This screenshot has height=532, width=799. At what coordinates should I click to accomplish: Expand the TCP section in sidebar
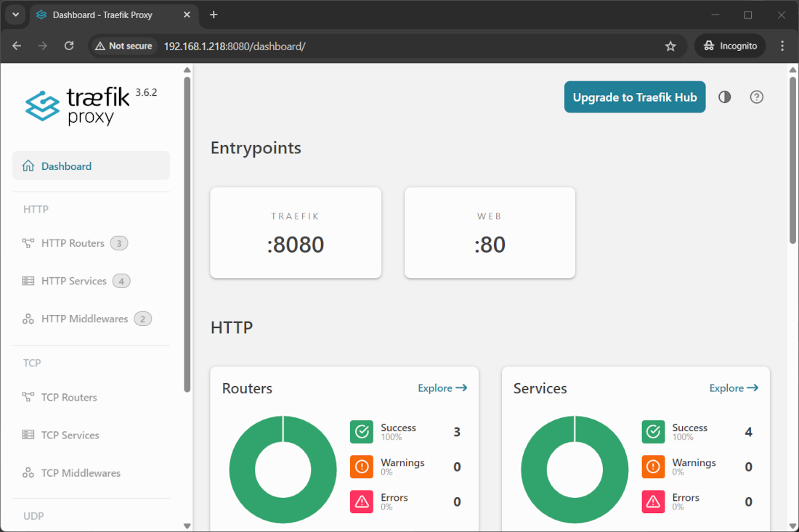click(x=32, y=362)
